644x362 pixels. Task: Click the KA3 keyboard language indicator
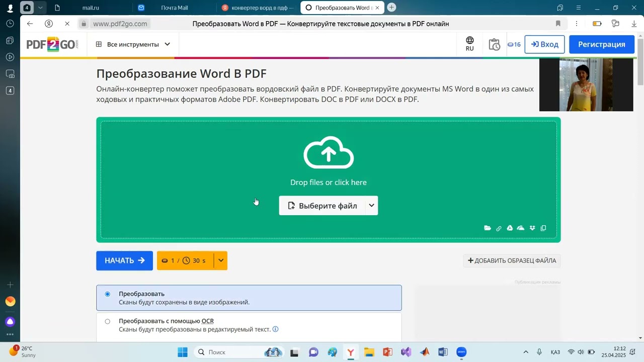tap(555, 352)
